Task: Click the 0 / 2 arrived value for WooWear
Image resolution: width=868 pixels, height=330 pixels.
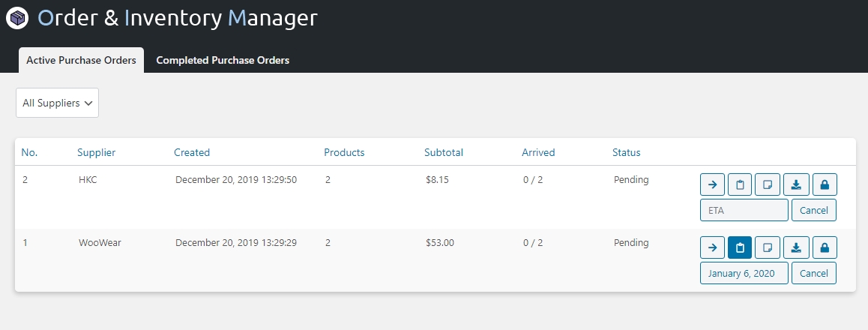Action: 533,242
